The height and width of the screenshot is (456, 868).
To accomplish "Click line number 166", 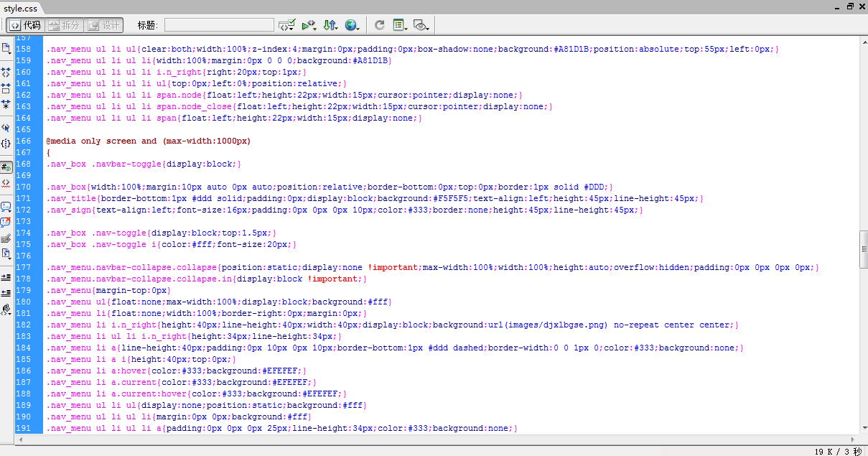I will pyautogui.click(x=23, y=141).
